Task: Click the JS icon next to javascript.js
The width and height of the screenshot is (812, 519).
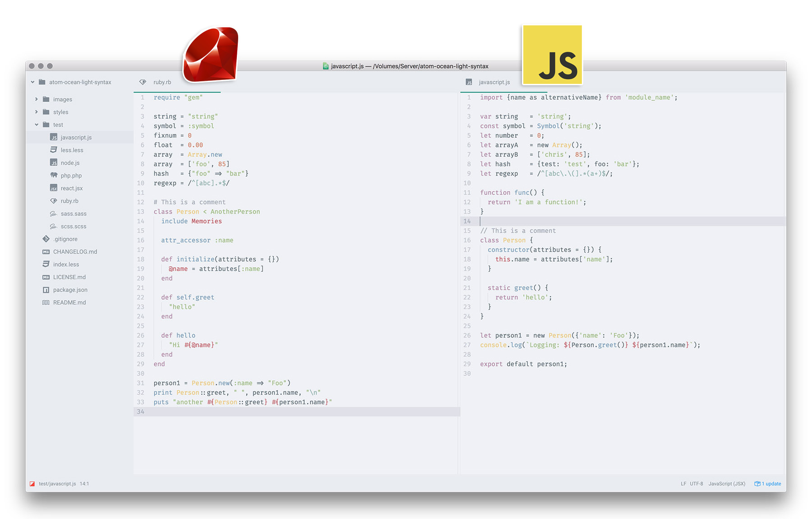Action: (54, 138)
